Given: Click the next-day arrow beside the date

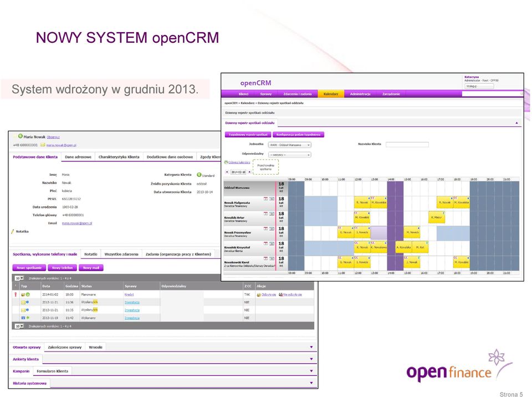Looking at the screenshot, I should click(x=250, y=172).
